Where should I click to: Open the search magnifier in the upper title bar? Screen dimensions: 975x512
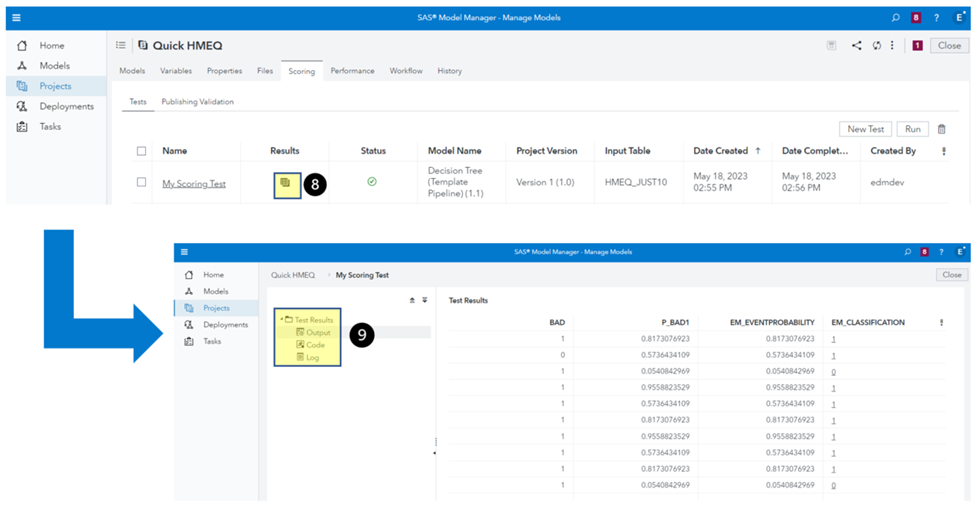coord(895,17)
